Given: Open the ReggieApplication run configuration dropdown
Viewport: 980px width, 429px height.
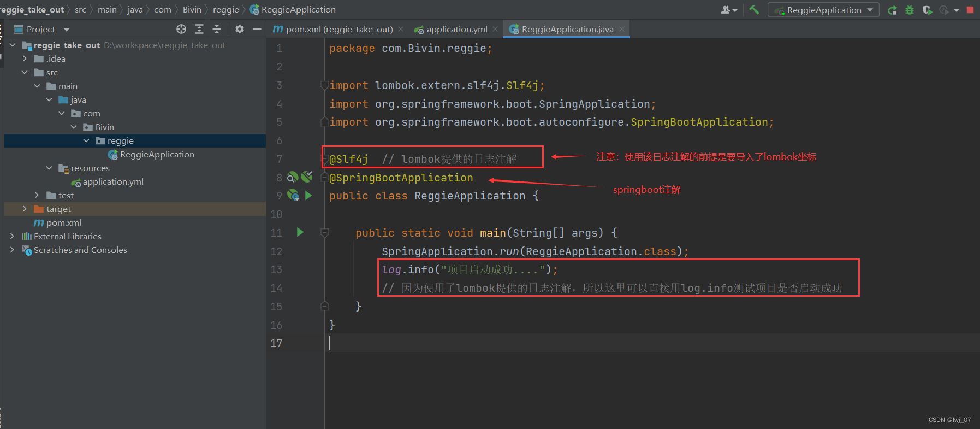Looking at the screenshot, I should 823,10.
